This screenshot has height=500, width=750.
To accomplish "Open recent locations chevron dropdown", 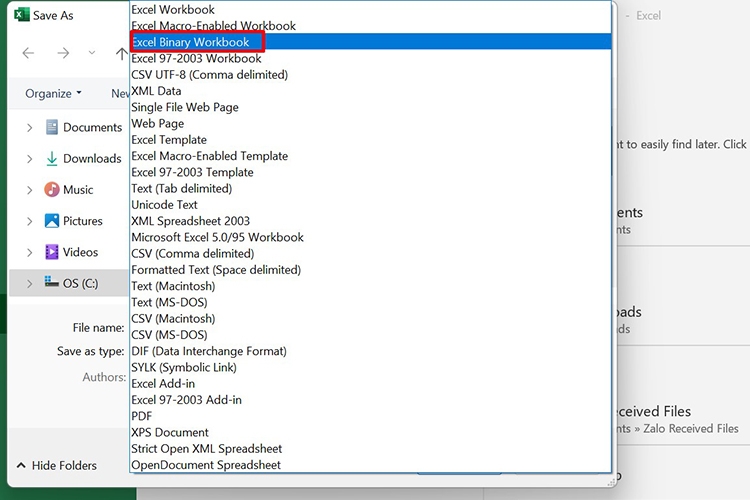I will coord(92,53).
